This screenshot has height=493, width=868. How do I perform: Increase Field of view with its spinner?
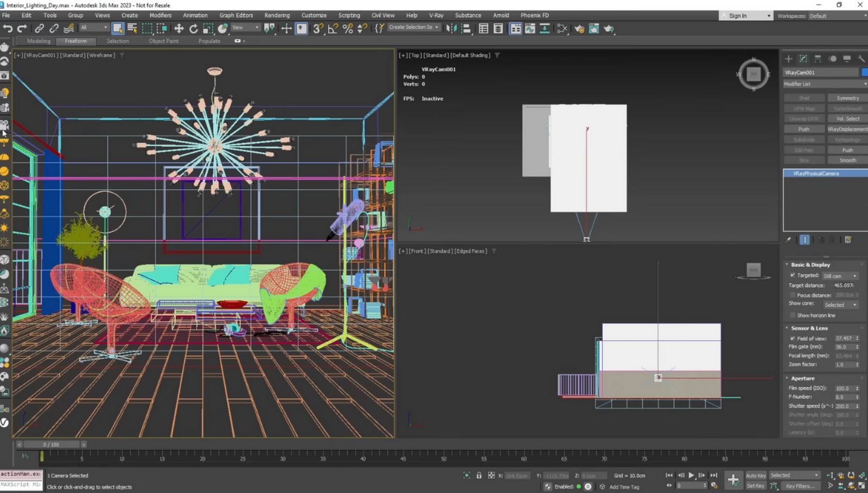[x=856, y=337]
